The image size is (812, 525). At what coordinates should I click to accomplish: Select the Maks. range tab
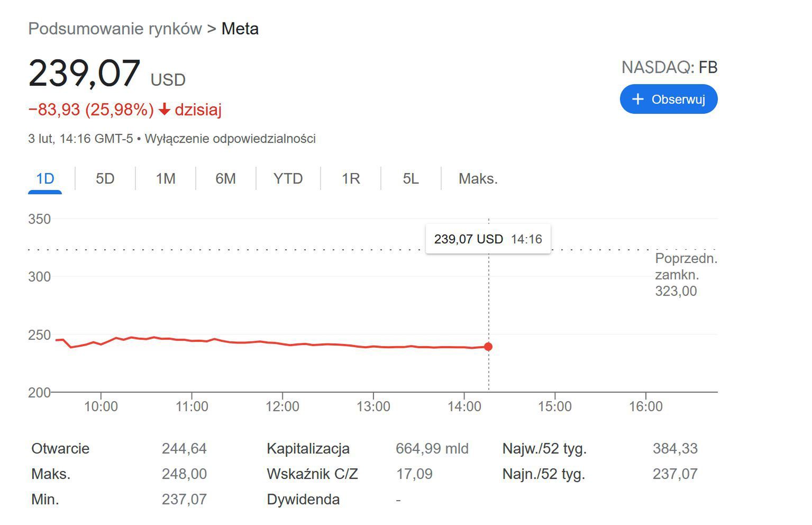(x=478, y=178)
